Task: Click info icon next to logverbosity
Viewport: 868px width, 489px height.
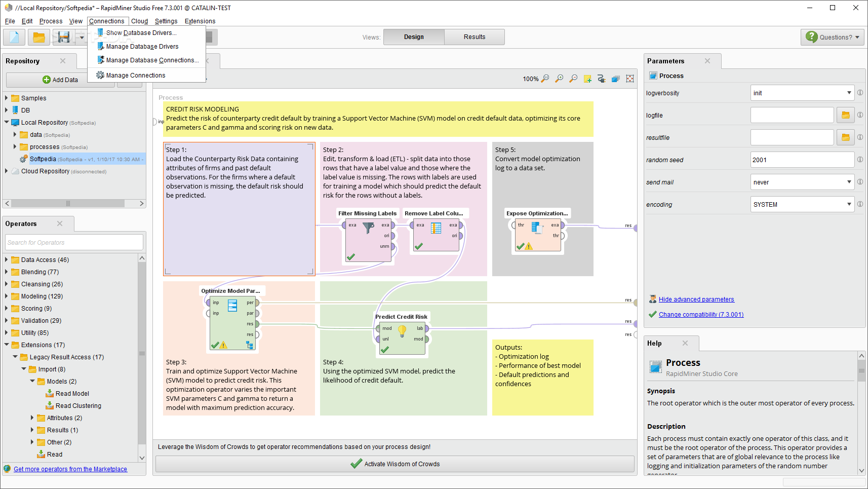Action: 860,93
